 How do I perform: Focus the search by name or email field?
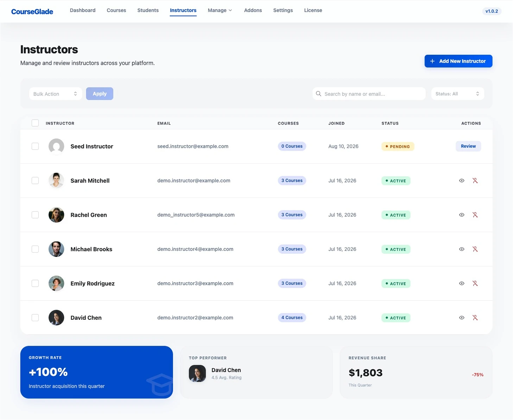pos(369,94)
